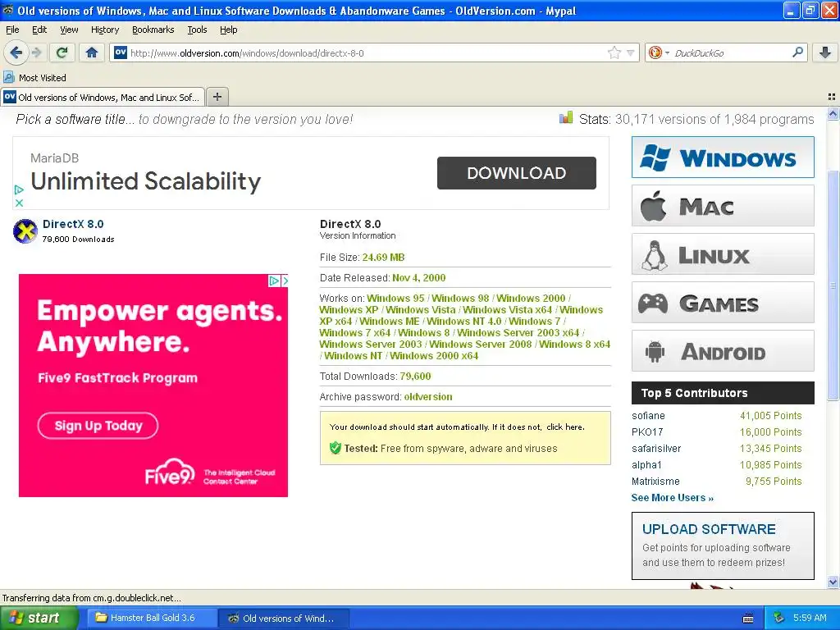Click the Windows Server 2008 link
The width and height of the screenshot is (840, 630).
[481, 344]
